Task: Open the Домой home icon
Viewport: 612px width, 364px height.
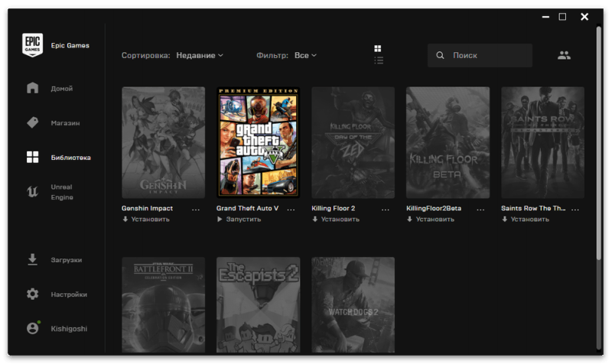Action: point(32,88)
